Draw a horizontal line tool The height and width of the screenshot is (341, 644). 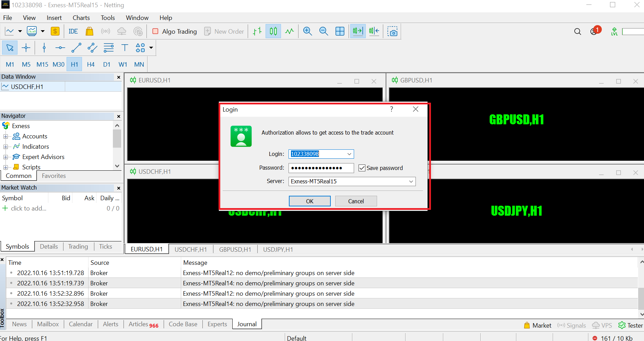coord(60,48)
